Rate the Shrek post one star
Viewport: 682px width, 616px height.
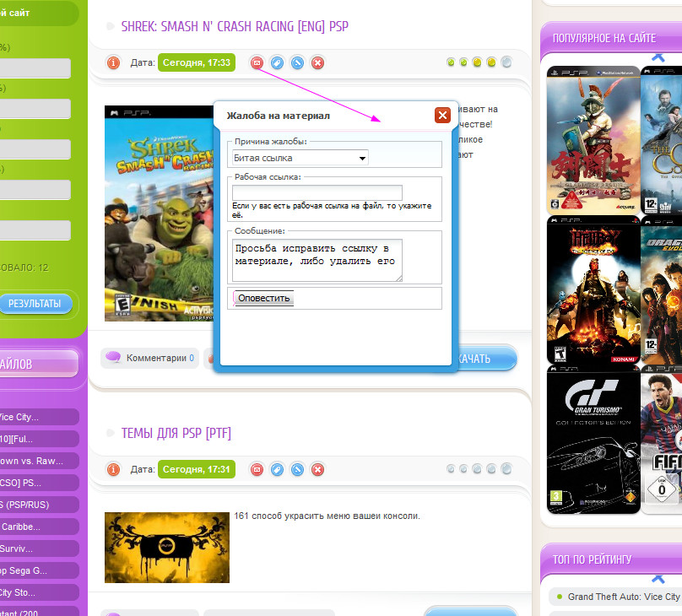tap(451, 62)
